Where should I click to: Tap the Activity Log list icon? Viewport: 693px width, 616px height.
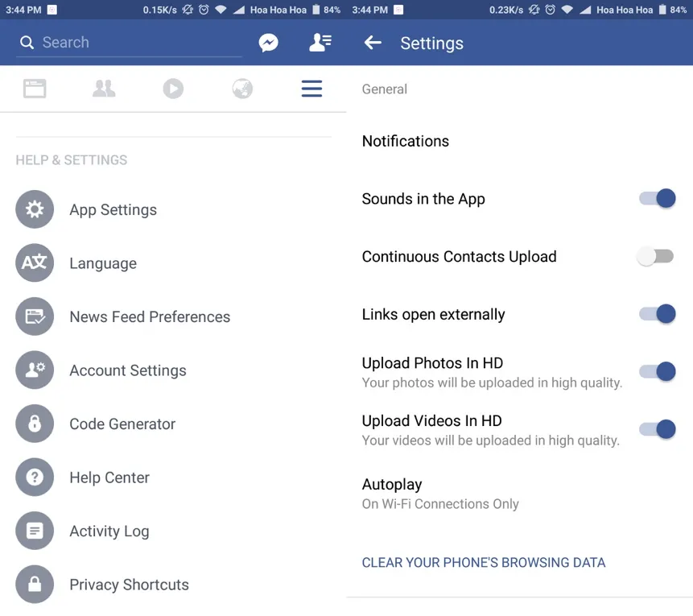(x=35, y=530)
